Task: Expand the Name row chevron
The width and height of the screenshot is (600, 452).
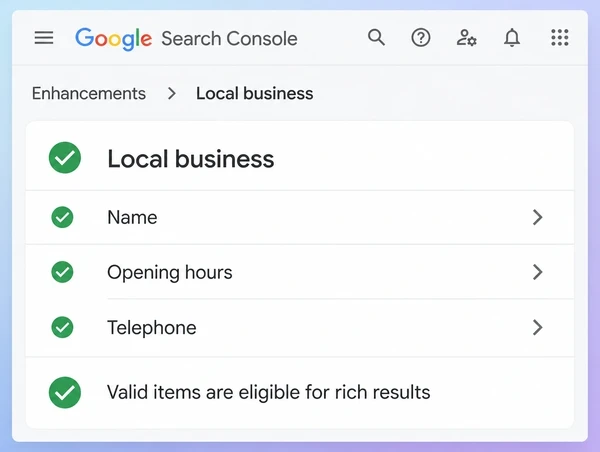Action: coord(538,217)
